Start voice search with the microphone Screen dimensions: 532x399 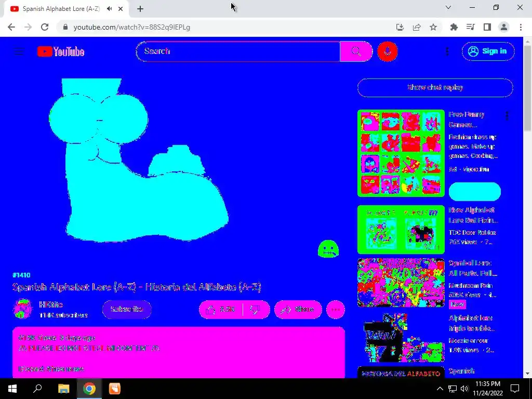388,51
